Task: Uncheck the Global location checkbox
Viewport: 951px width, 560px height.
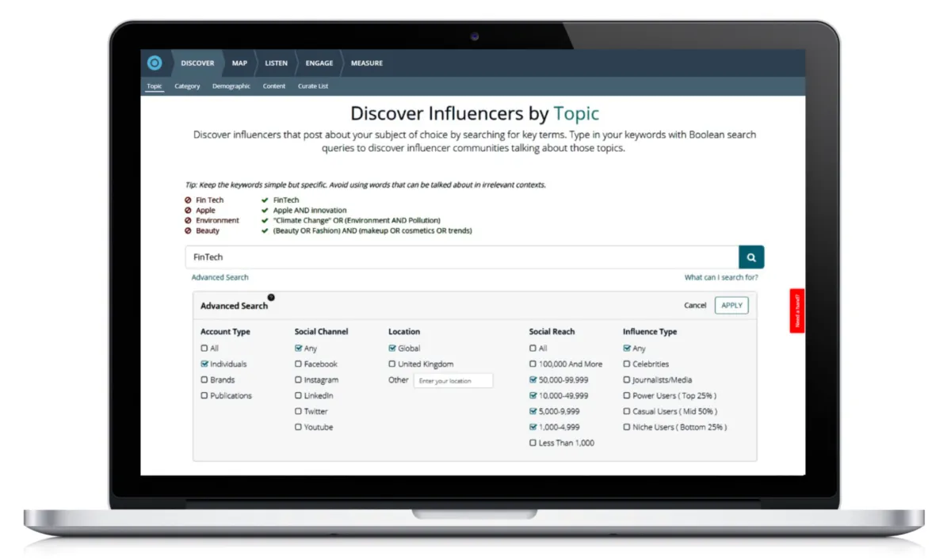Action: tap(392, 349)
